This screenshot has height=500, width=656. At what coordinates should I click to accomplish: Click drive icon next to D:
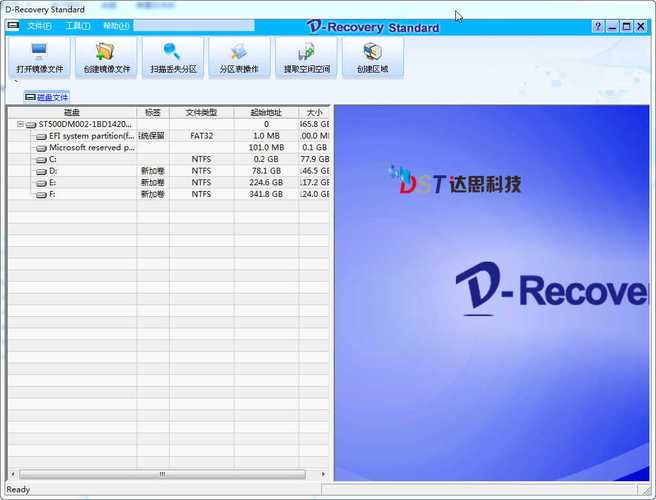41,172
